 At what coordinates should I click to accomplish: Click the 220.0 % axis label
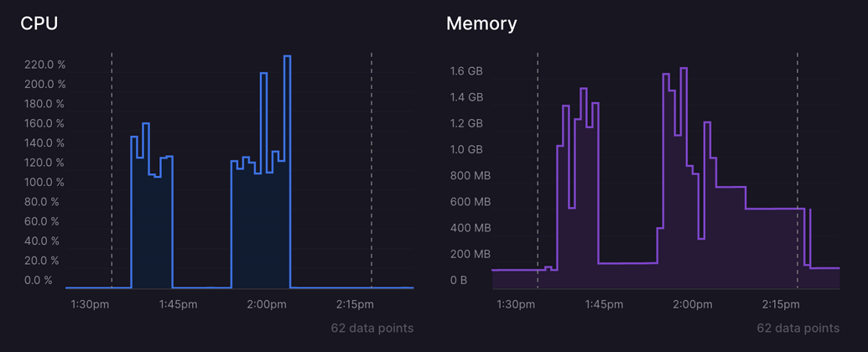[44, 65]
